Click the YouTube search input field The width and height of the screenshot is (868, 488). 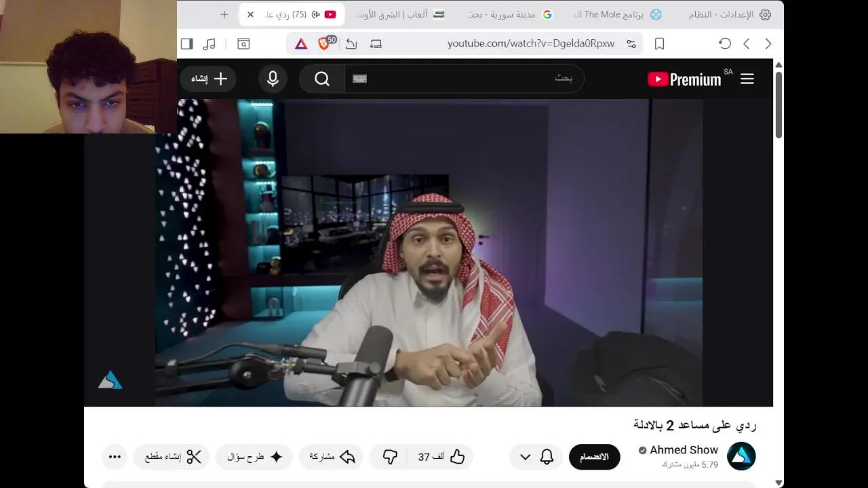[465, 79]
